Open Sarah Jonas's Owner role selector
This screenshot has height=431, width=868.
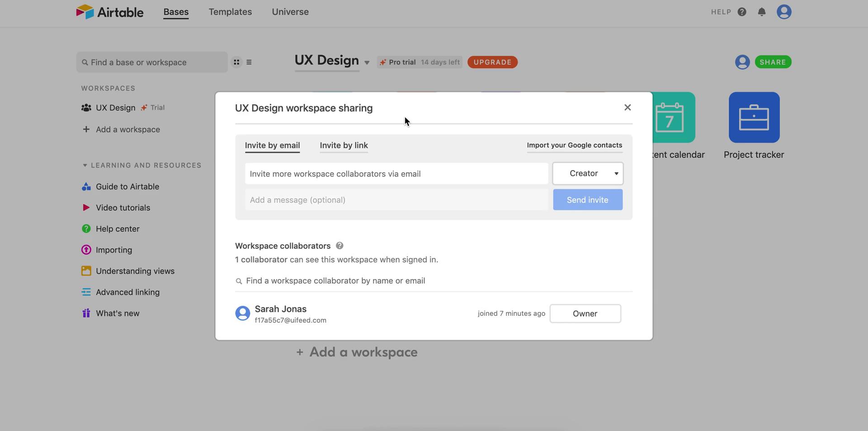(585, 314)
